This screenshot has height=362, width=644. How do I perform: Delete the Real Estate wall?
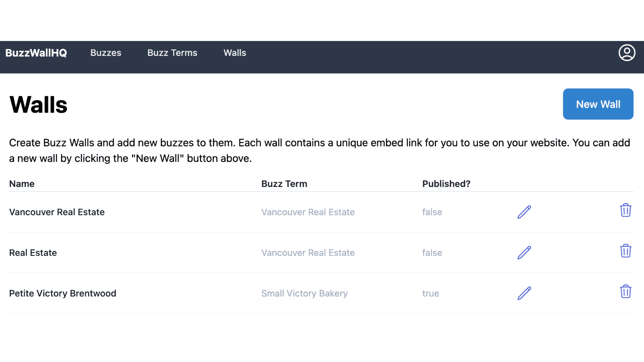tap(625, 251)
